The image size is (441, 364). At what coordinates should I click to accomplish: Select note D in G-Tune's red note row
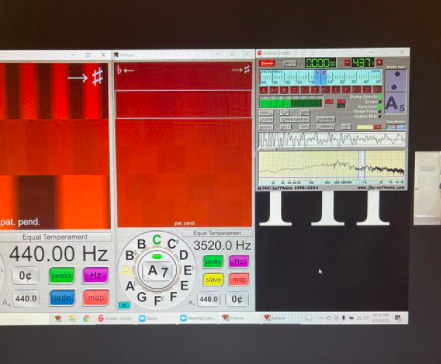click(x=315, y=90)
